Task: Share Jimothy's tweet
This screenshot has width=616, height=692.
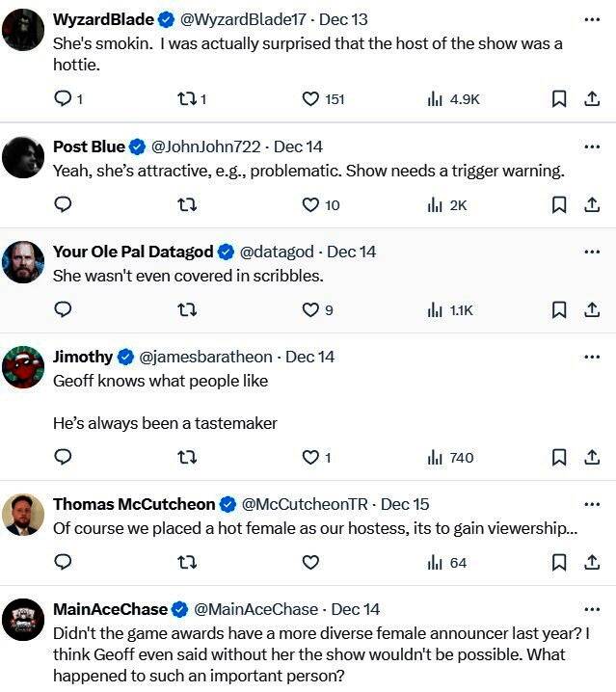Action: click(591, 457)
